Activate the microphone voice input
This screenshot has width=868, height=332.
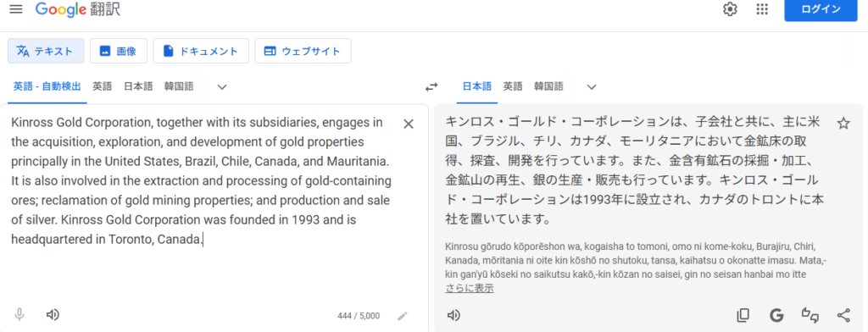(x=19, y=315)
